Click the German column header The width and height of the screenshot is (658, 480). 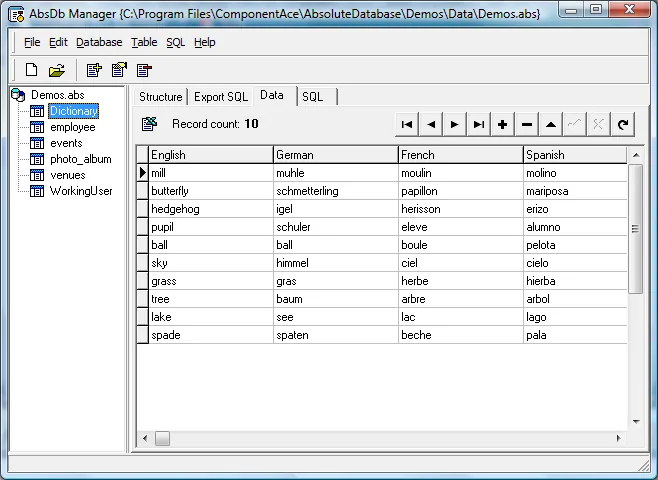tap(336, 155)
